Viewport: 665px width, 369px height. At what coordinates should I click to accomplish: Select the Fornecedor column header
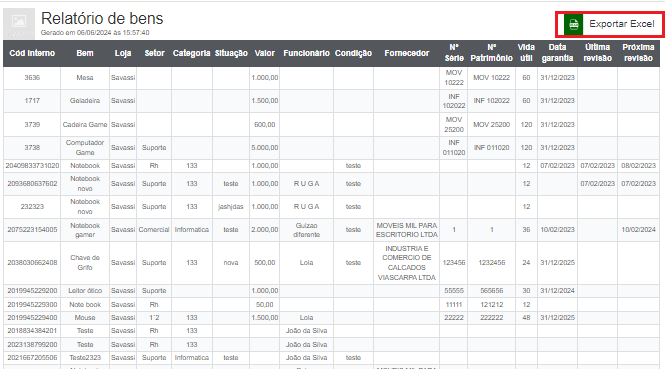[407, 53]
